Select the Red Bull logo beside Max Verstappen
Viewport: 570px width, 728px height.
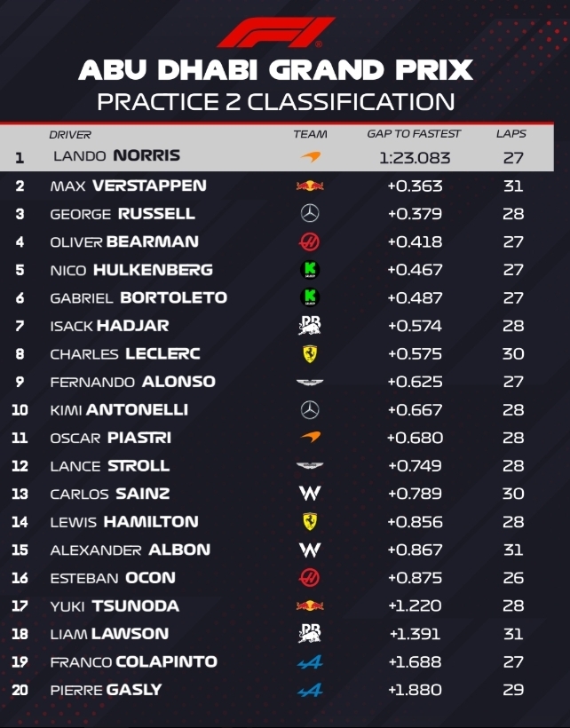point(310,186)
